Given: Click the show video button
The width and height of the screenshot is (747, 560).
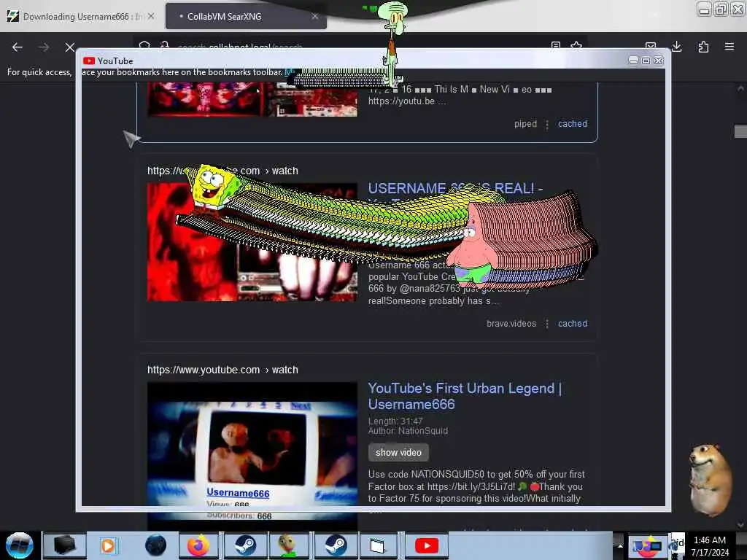Looking at the screenshot, I should click(398, 452).
